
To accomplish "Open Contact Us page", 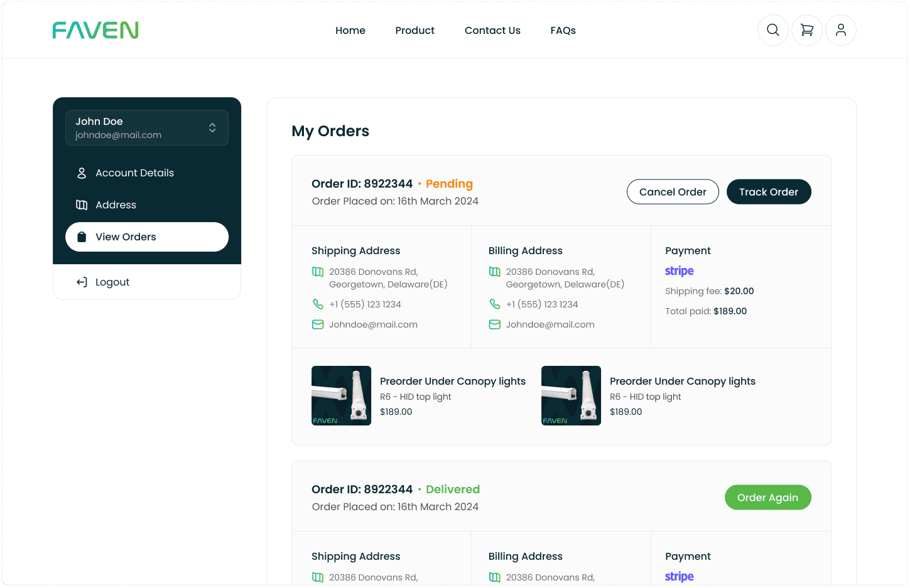I will coord(492,30).
